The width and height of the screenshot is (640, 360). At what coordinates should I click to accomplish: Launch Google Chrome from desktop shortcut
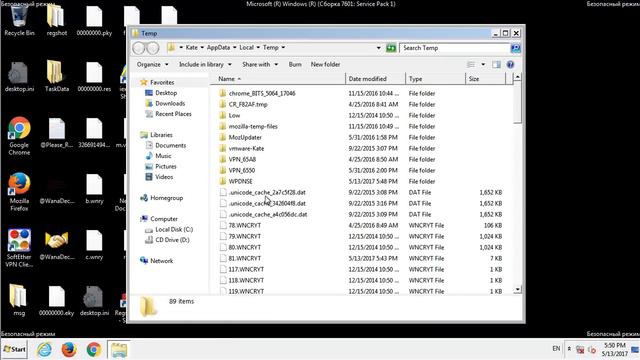[19, 136]
